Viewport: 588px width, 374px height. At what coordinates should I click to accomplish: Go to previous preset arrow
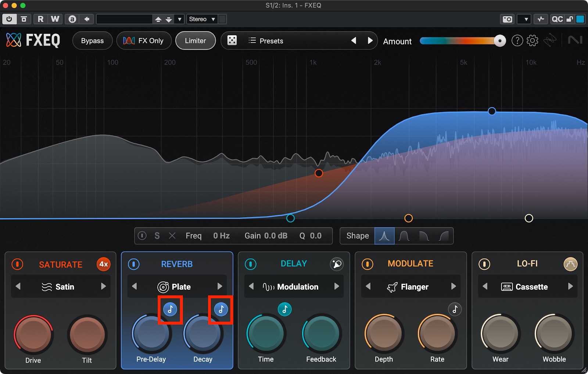pos(354,40)
